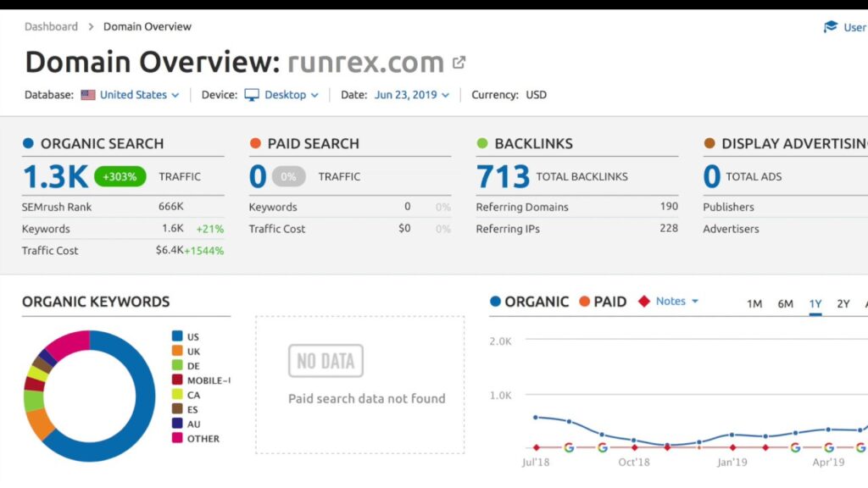The height and width of the screenshot is (488, 868).
Task: Open the Jun 23, 2019 date dropdown
Action: pyautogui.click(x=412, y=95)
